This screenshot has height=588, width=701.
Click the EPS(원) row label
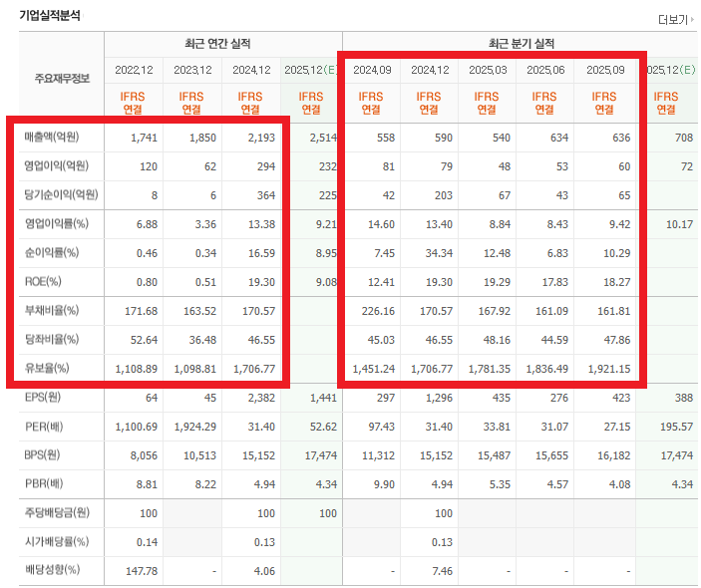coord(43,398)
